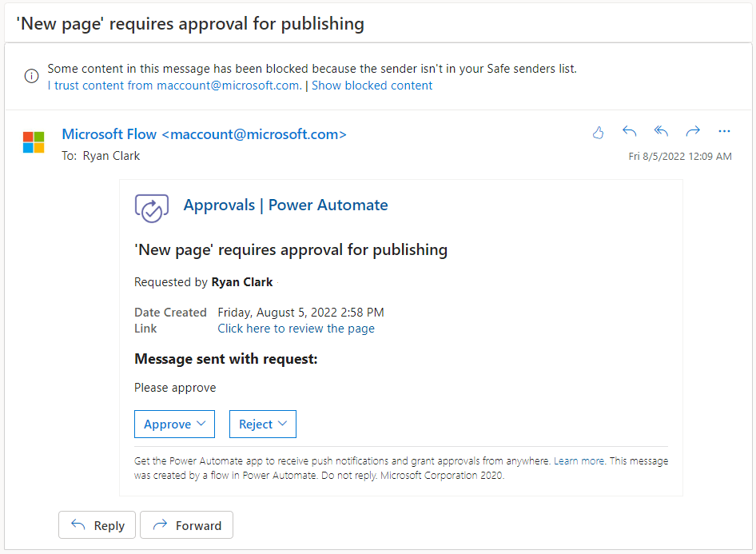Click the Approvals | Power Automate heading
Viewport: 756px width, 554px height.
(285, 205)
